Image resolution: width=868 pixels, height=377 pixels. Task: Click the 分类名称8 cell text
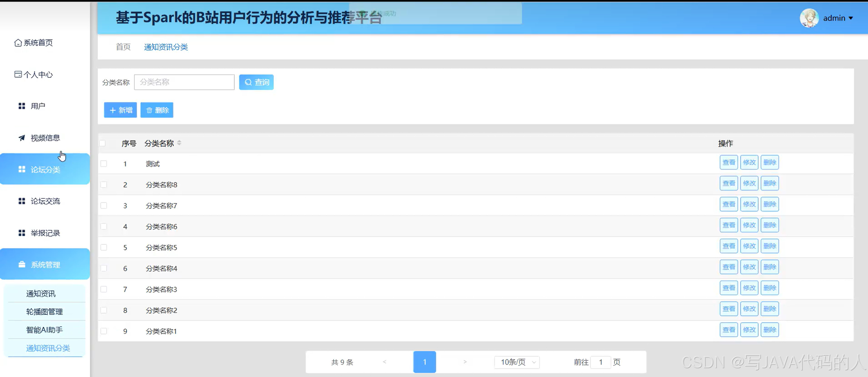coord(161,185)
